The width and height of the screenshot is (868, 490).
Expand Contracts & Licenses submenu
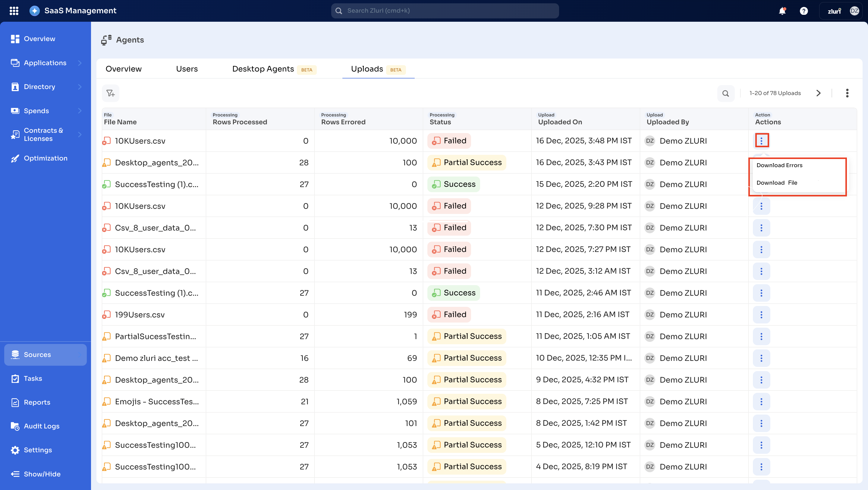click(80, 135)
